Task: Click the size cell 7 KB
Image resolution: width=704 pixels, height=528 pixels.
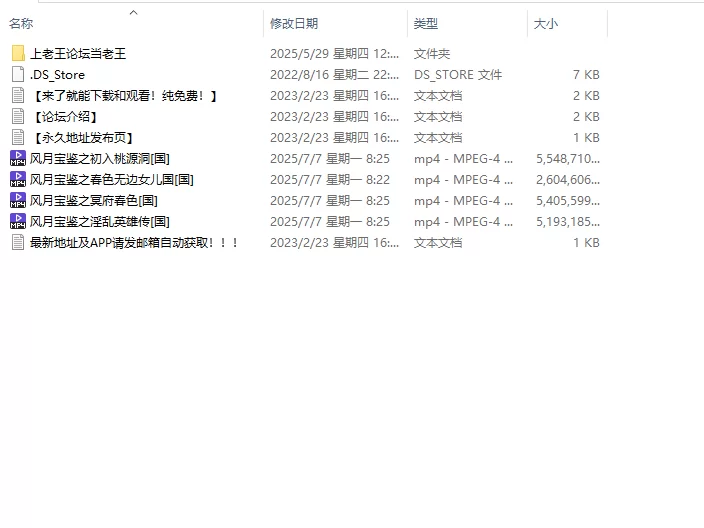Action: [586, 75]
